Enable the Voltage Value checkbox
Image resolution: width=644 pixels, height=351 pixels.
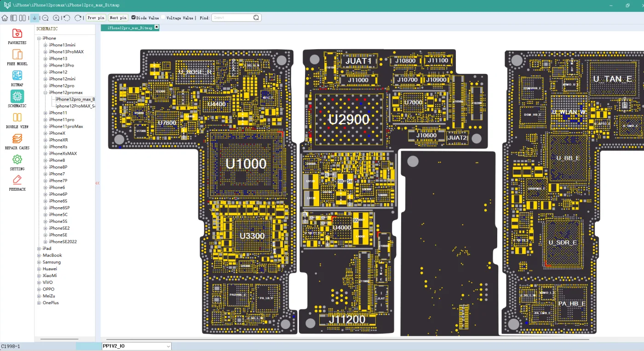pyautogui.click(x=164, y=17)
